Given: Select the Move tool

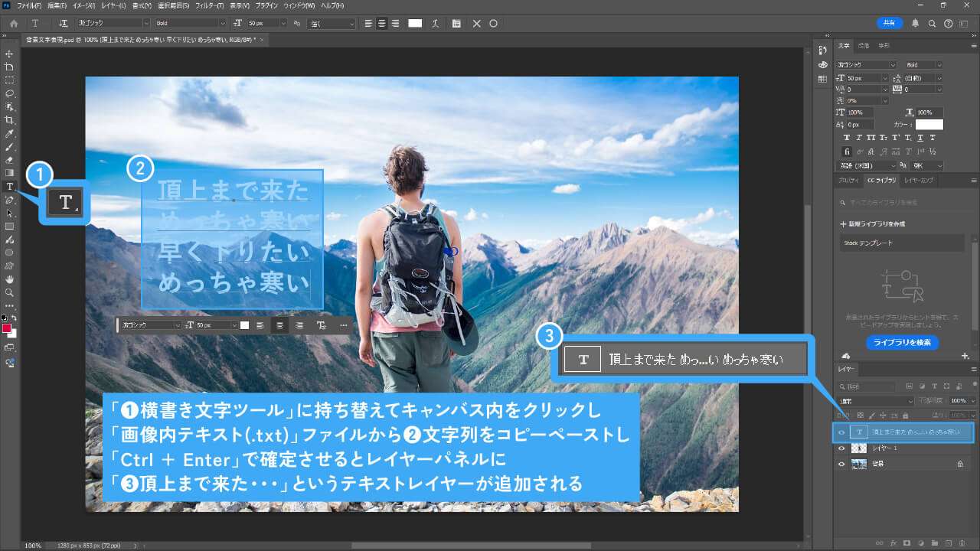Looking at the screenshot, I should point(9,54).
